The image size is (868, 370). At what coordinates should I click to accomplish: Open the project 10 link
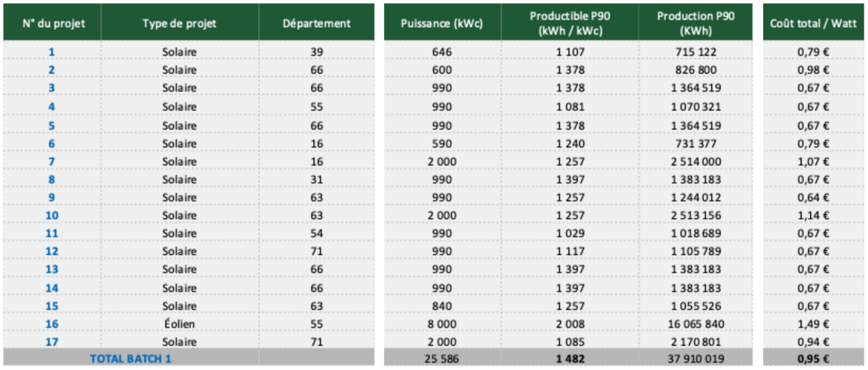coord(52,215)
